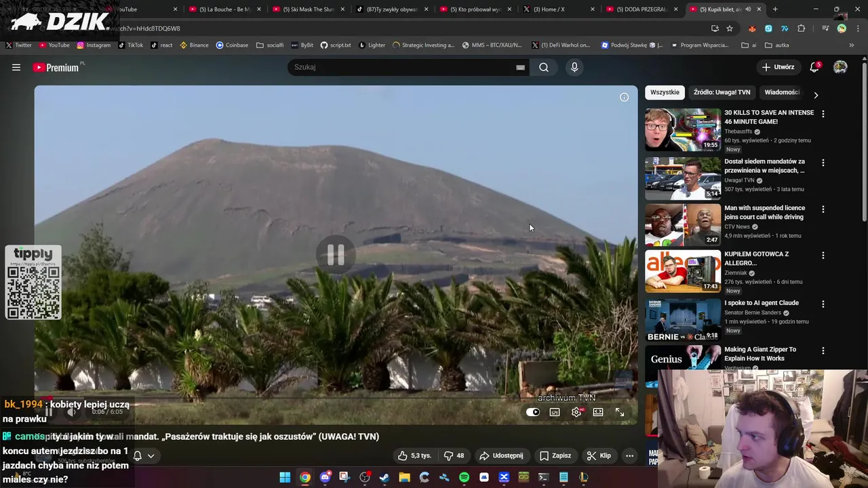Viewport: 868px width, 488px height.
Task: Start voice search with the microphone
Action: coord(574,67)
